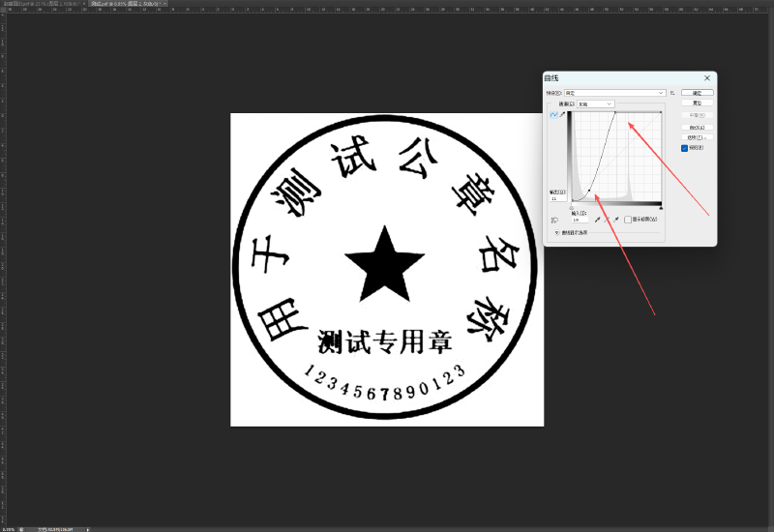
Task: Open the Preset dropdown in Curves dialog
Action: pos(615,93)
